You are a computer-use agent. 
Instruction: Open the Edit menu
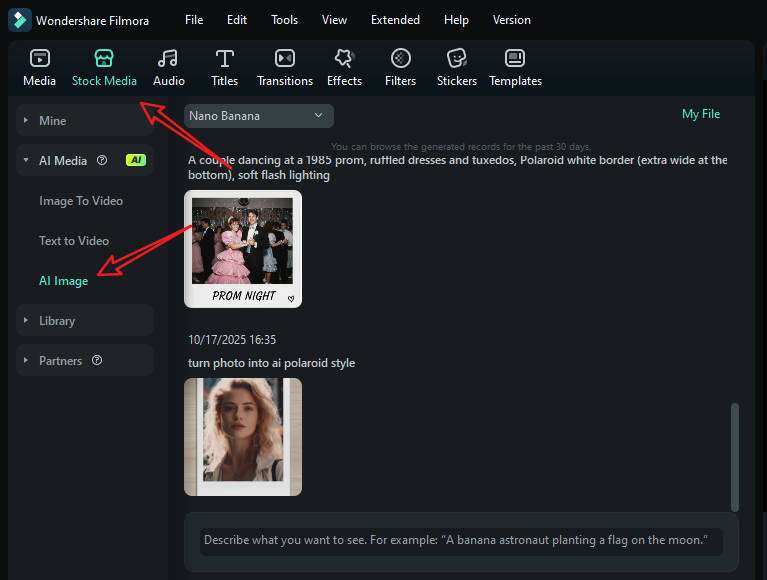point(237,20)
